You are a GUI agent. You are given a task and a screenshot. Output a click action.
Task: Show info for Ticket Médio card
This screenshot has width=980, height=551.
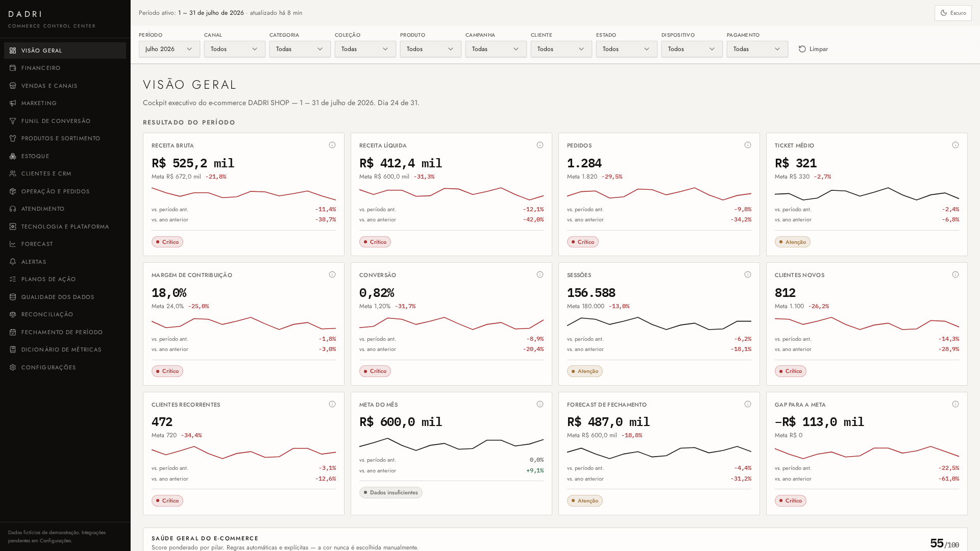point(955,145)
